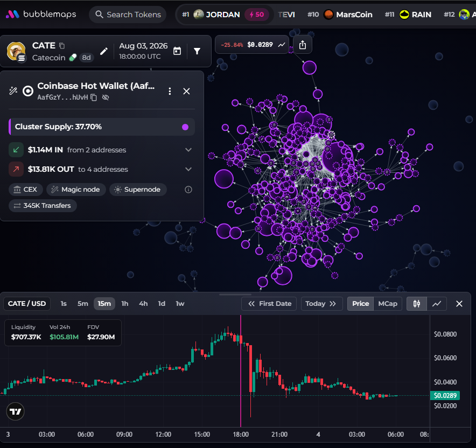The height and width of the screenshot is (448, 476).
Task: Open the calendar date picker
Action: (x=177, y=51)
